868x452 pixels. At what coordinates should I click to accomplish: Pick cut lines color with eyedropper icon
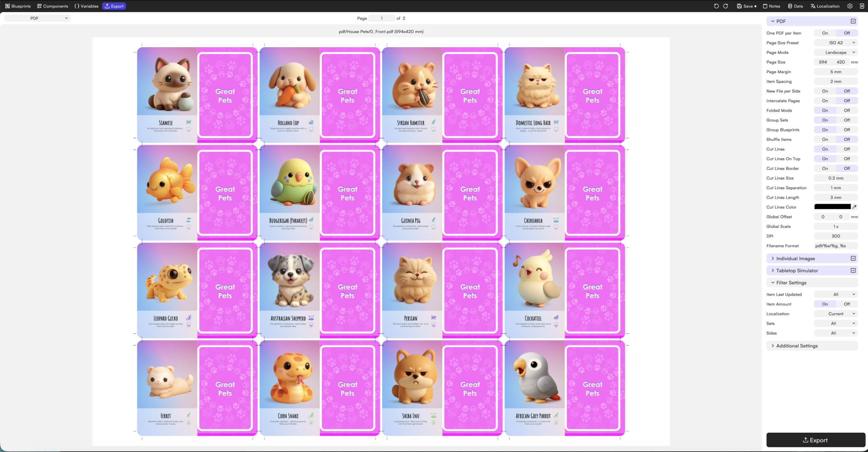click(x=854, y=207)
